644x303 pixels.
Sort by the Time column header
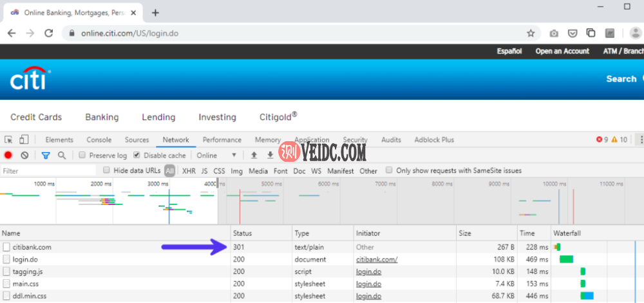pyautogui.click(x=534, y=233)
